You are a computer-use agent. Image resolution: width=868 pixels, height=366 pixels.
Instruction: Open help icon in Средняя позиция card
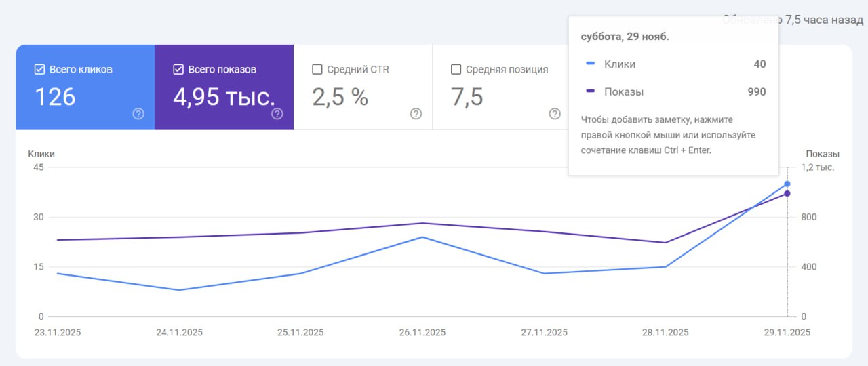(555, 114)
